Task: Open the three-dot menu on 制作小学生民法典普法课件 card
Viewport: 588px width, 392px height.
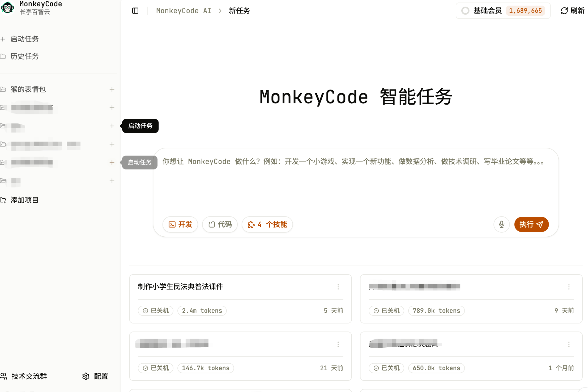Action: click(x=338, y=287)
